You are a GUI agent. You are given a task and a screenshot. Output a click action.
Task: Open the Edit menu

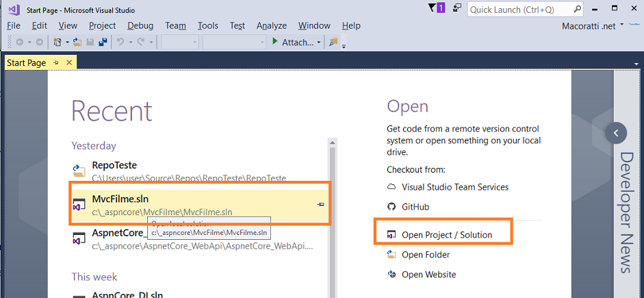[40, 25]
